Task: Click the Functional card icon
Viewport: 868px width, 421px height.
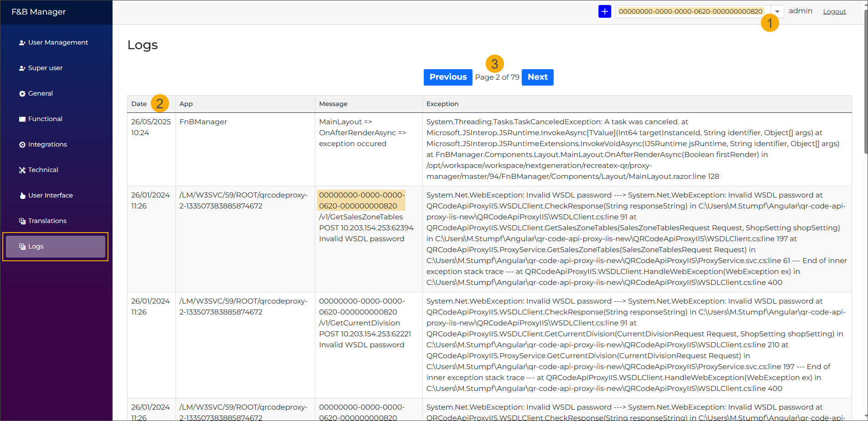Action: 22,119
